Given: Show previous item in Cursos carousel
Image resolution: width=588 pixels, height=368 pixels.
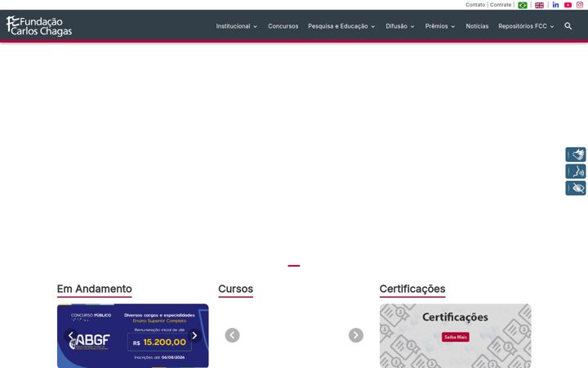Looking at the screenshot, I should [232, 335].
